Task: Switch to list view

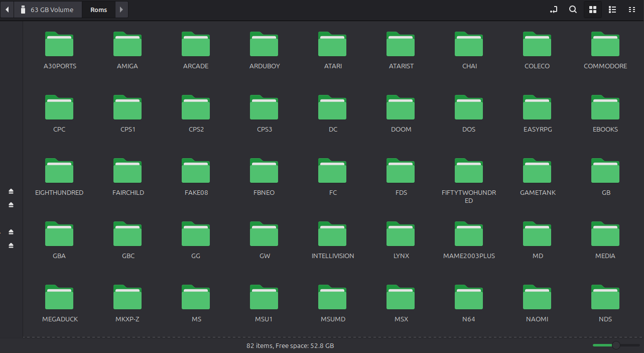Action: (612, 10)
